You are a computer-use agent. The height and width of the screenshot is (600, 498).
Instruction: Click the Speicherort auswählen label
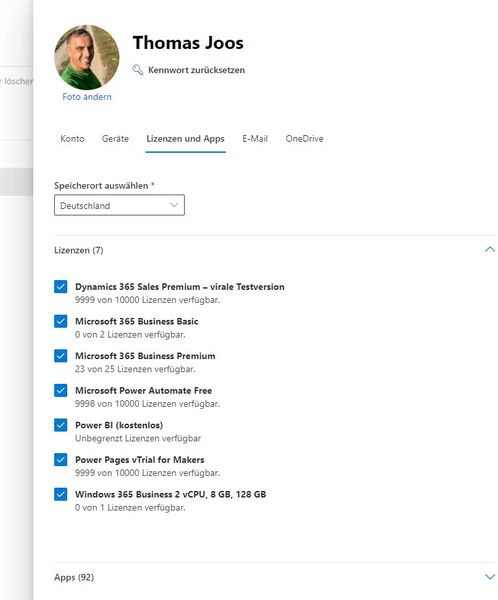point(101,186)
